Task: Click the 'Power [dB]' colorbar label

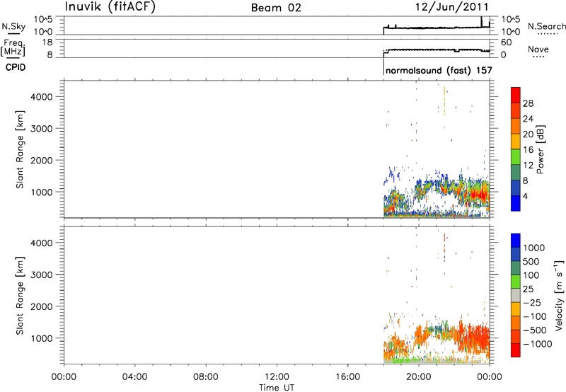Action: pos(540,149)
